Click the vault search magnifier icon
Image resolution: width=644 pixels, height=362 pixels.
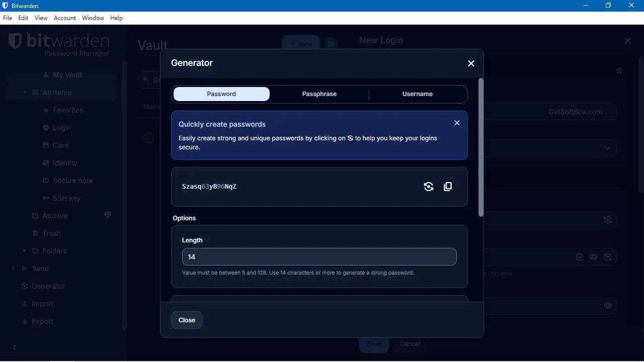click(x=146, y=80)
